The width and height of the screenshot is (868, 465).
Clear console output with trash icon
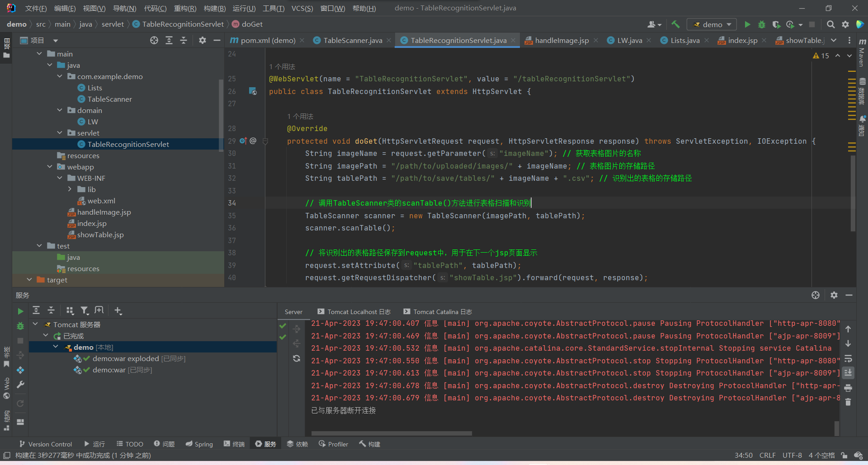click(848, 402)
